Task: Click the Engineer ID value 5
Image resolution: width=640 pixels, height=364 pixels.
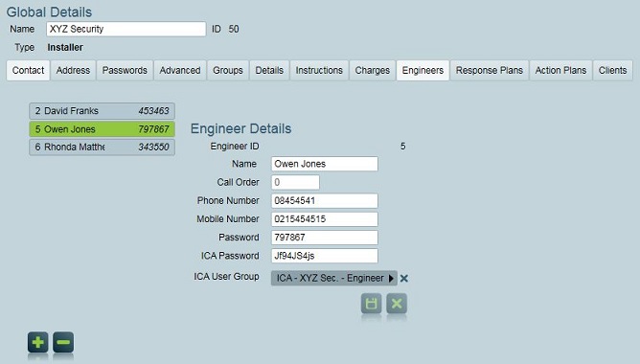Action: point(402,147)
